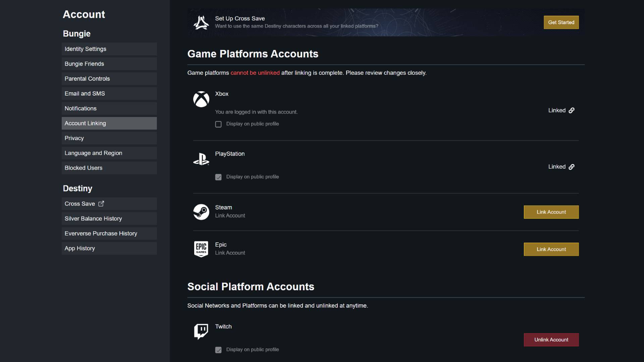Click the Epic Games icon

point(201,249)
